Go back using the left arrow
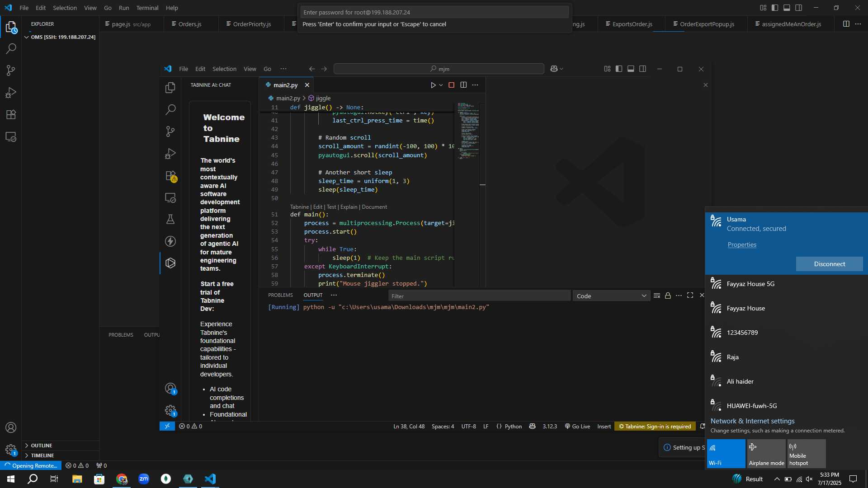Image resolution: width=868 pixels, height=488 pixels. click(312, 69)
